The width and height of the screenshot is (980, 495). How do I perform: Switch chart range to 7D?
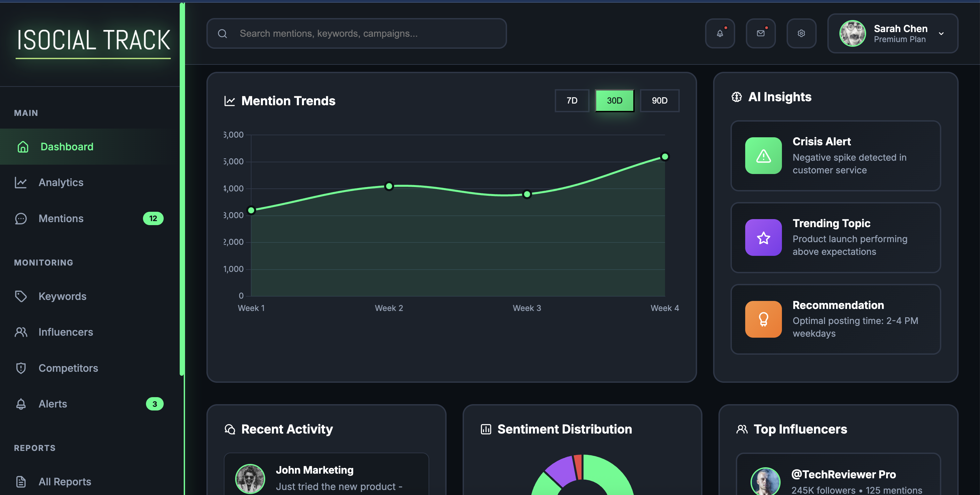(x=571, y=101)
